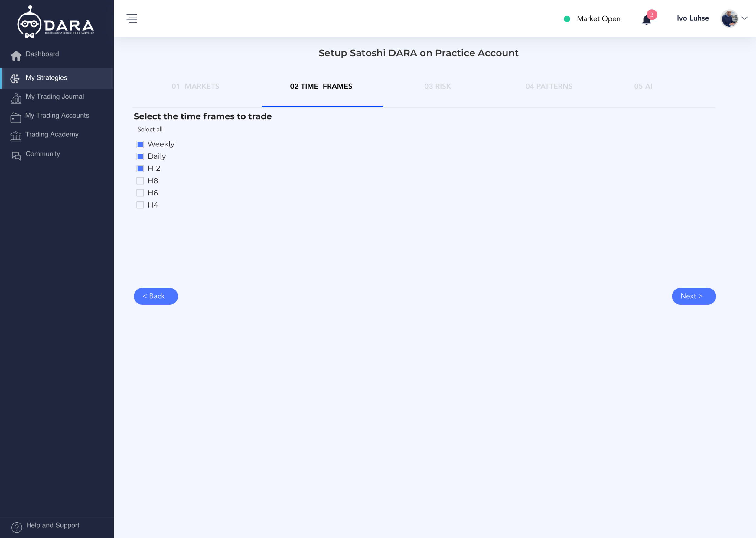Click the DARA robot logo

pos(56,22)
